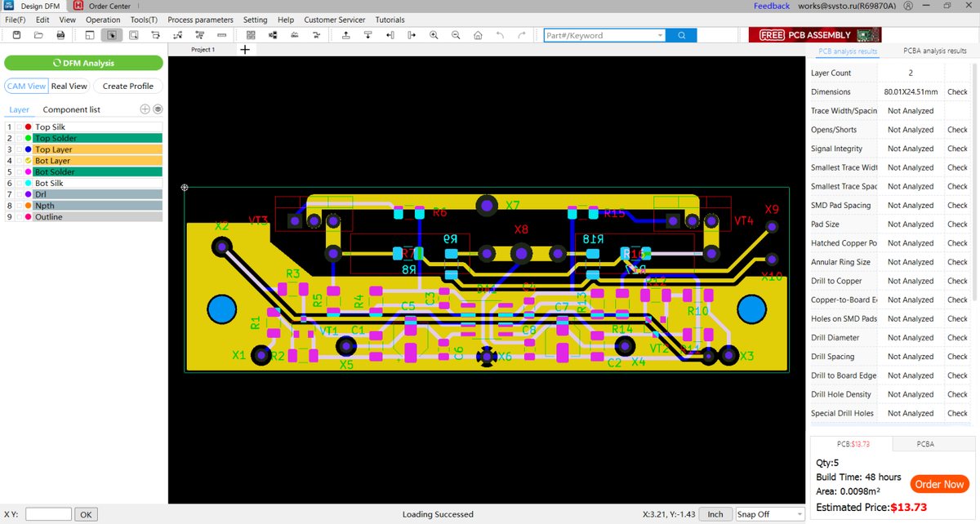Viewport: 980px width, 524px height.
Task: Toggle the Drl layer checkbox
Action: click(19, 195)
